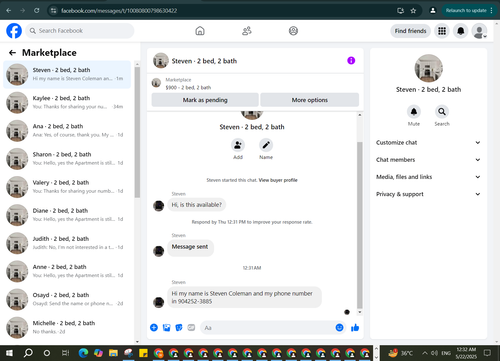500x361 pixels.
Task: Click the conversation list scrollbar
Action: click(x=137, y=132)
